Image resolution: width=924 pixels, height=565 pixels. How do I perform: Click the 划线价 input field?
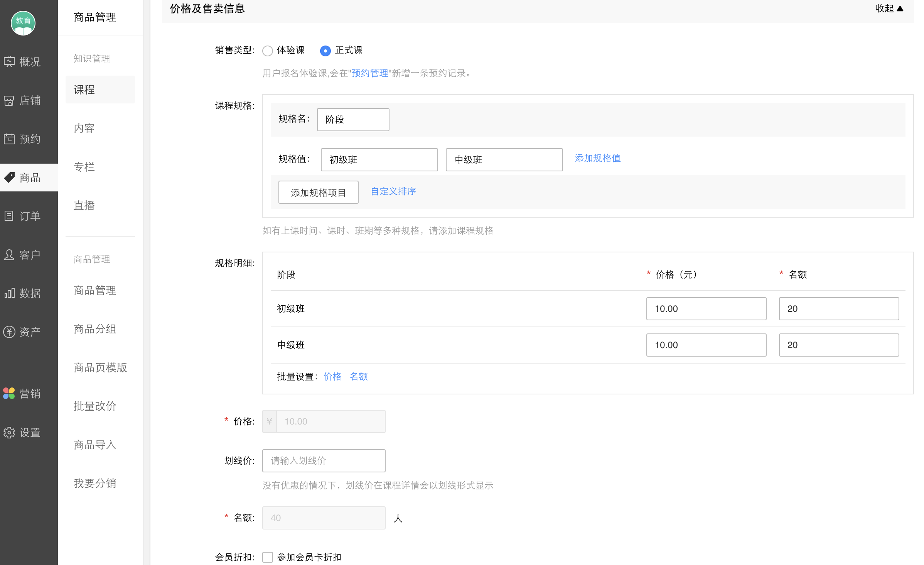click(324, 461)
